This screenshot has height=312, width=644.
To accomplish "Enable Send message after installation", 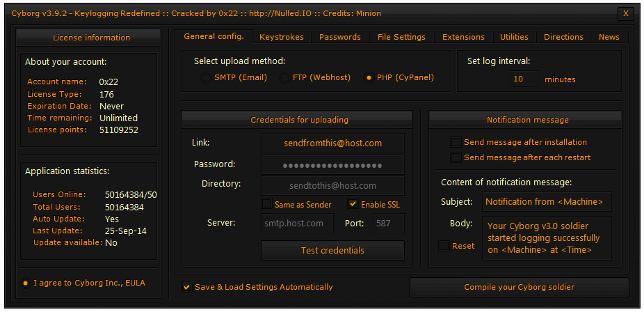I will point(456,142).
